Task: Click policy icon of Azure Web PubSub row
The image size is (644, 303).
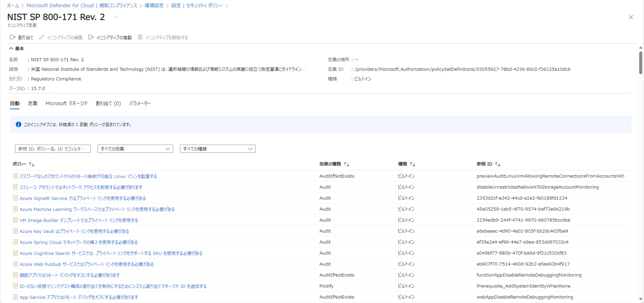Action: click(x=15, y=264)
